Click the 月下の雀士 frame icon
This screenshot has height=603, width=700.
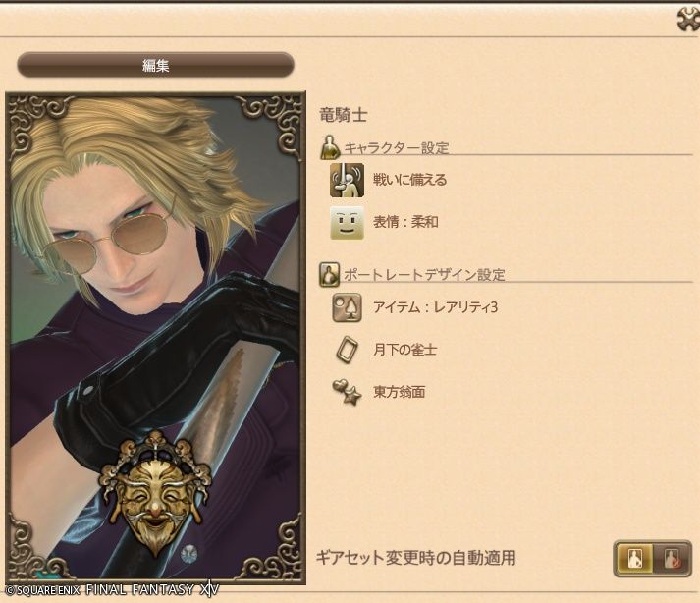(347, 350)
